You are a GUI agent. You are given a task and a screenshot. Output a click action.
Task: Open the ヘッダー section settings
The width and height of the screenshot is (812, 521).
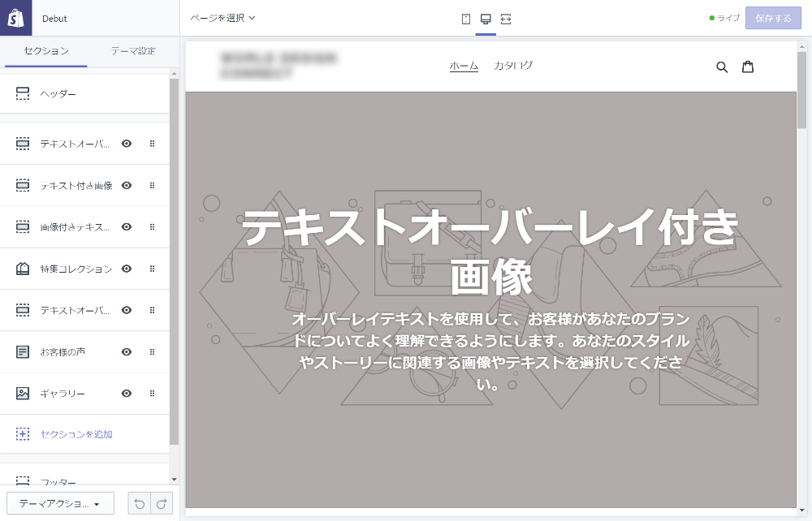(84, 93)
